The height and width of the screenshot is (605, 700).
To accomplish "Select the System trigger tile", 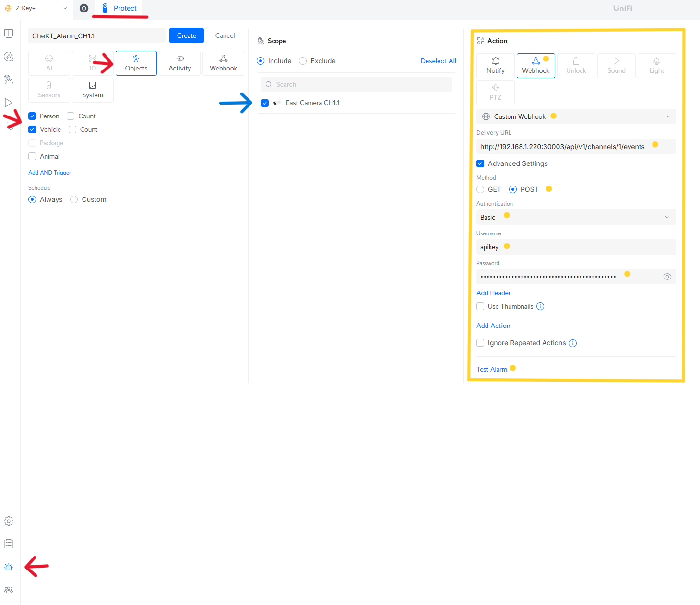I will click(93, 90).
